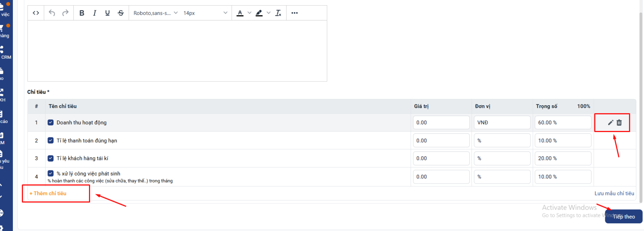Toggle bold formatting in editor

(82, 13)
